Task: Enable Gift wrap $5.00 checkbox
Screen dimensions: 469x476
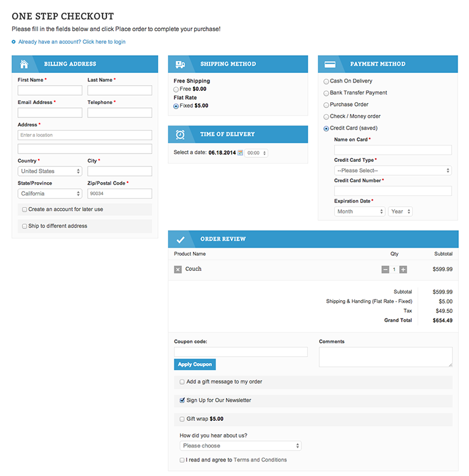Action: tap(183, 419)
